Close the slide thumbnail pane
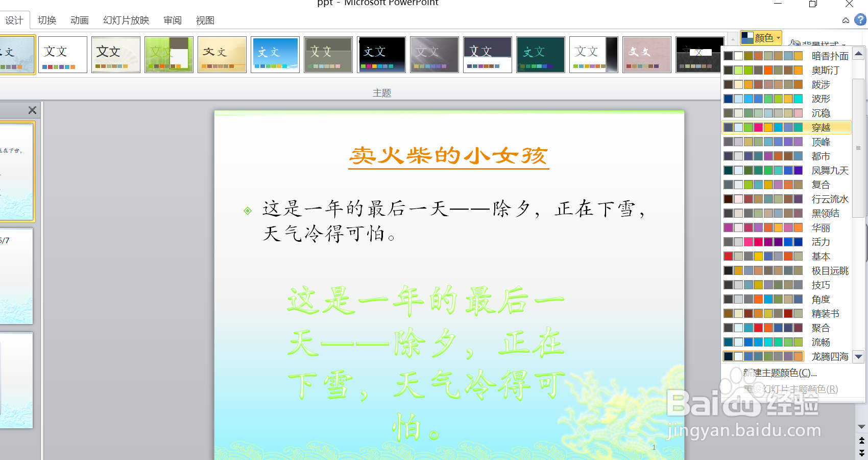The width and height of the screenshot is (868, 460). tap(32, 110)
